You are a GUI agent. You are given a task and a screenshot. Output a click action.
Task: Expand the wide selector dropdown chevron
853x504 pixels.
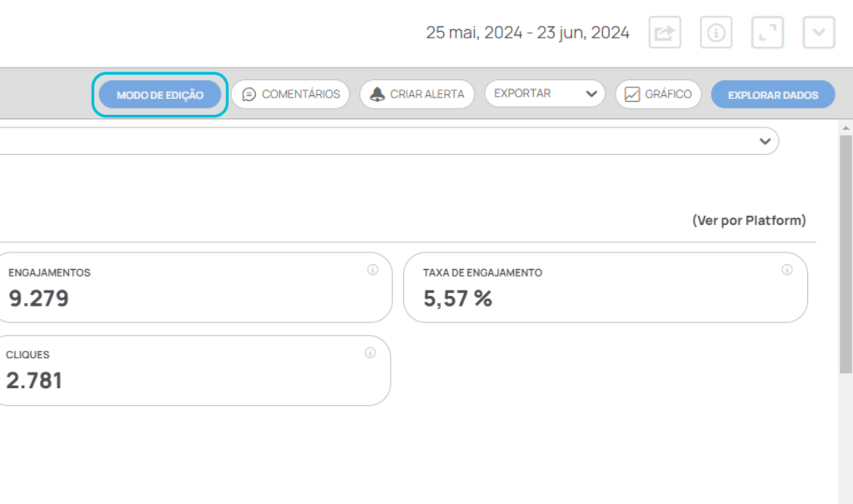(x=765, y=142)
